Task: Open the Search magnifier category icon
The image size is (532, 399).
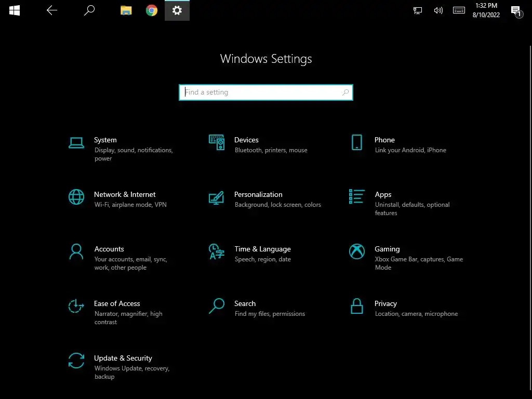Action: coord(217,306)
